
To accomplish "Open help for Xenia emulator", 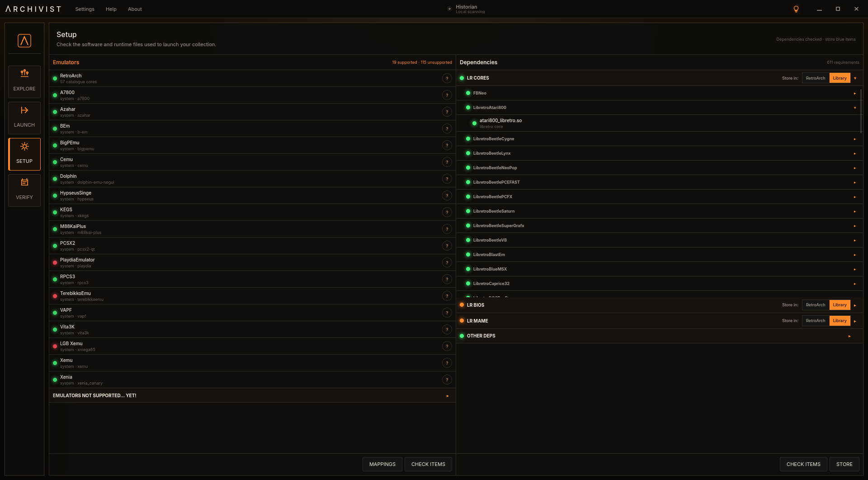I will tap(447, 380).
